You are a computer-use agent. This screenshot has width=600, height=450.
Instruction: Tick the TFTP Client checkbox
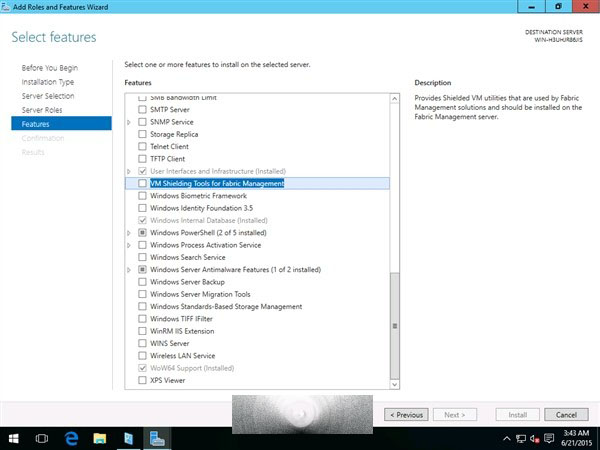[x=142, y=159]
